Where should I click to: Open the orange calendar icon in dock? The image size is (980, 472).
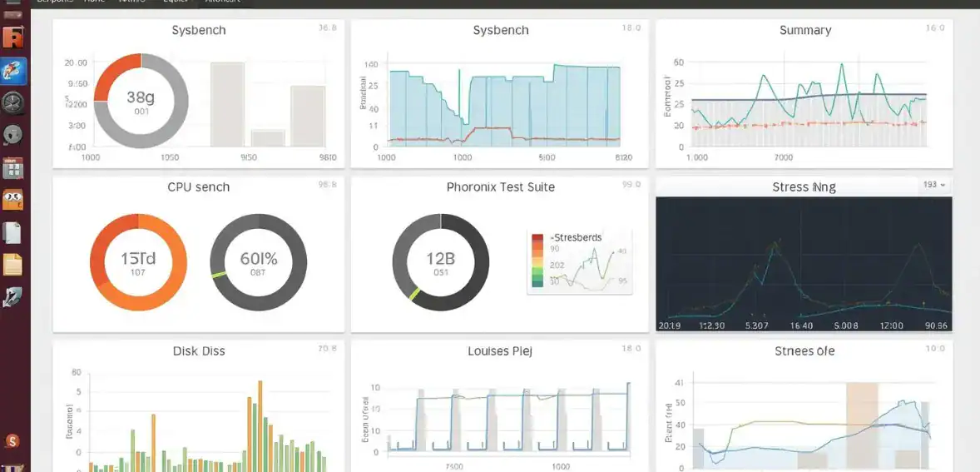coord(13,201)
